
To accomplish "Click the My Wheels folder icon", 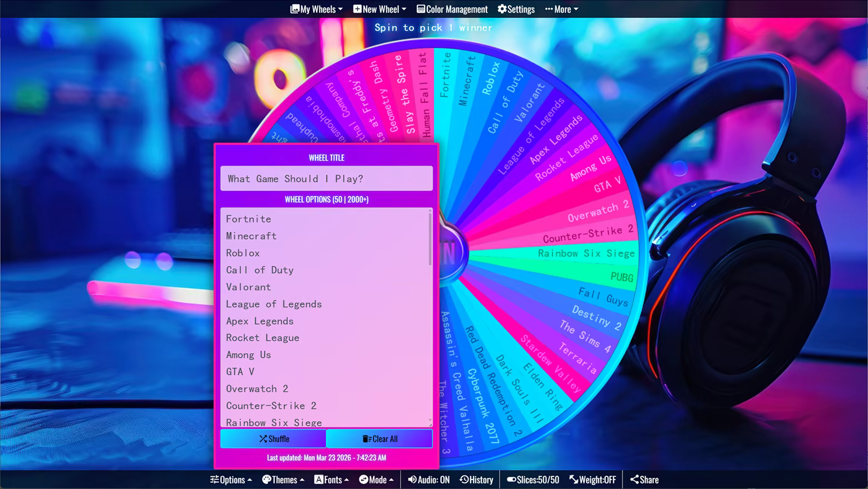I will 295,9.
